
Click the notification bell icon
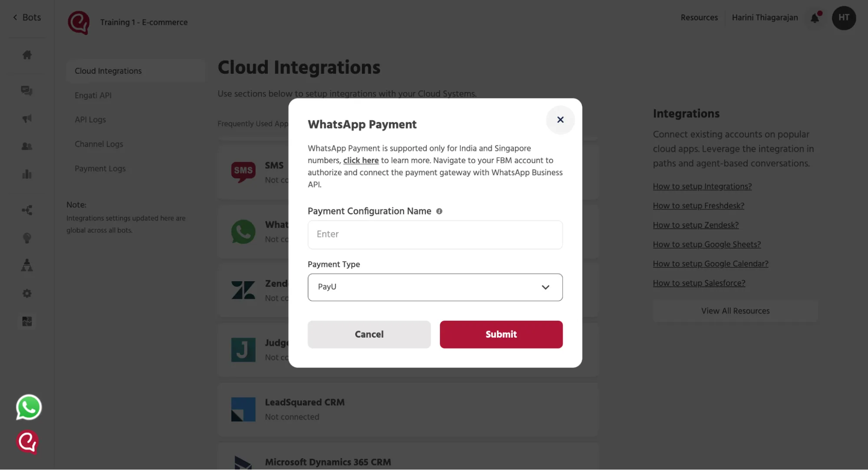coord(815,18)
